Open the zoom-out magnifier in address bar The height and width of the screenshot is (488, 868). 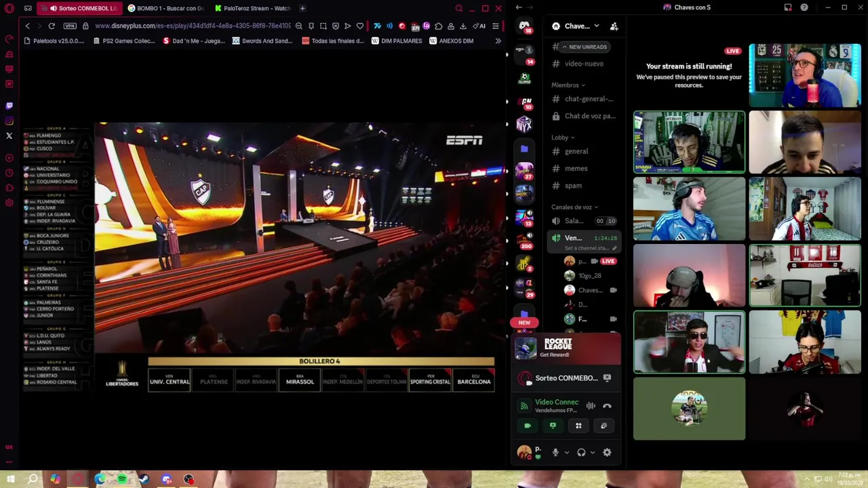pos(299,26)
